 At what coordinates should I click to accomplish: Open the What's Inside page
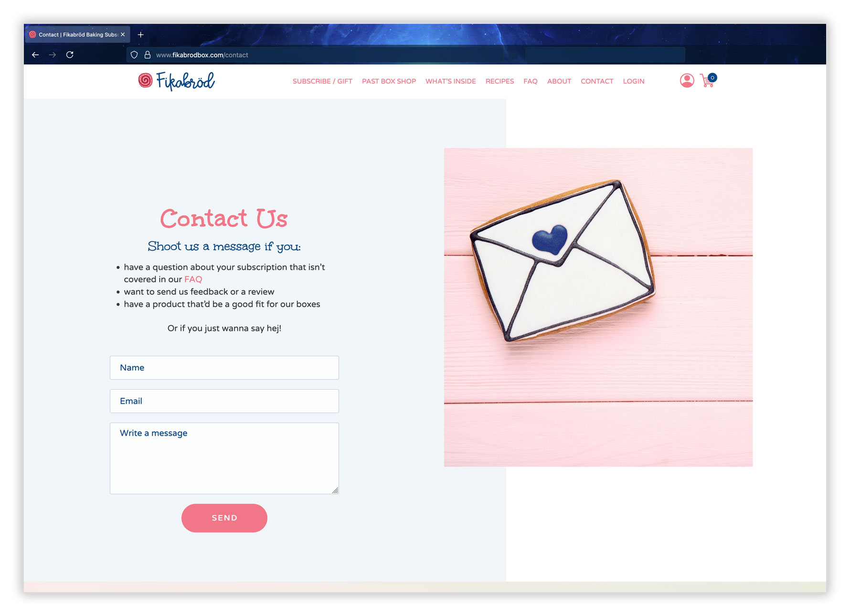[450, 81]
